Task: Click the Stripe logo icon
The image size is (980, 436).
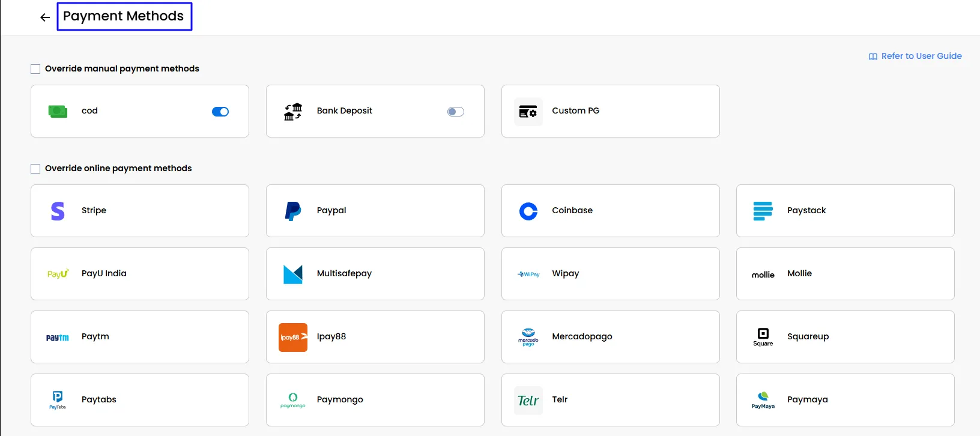Action: point(58,211)
